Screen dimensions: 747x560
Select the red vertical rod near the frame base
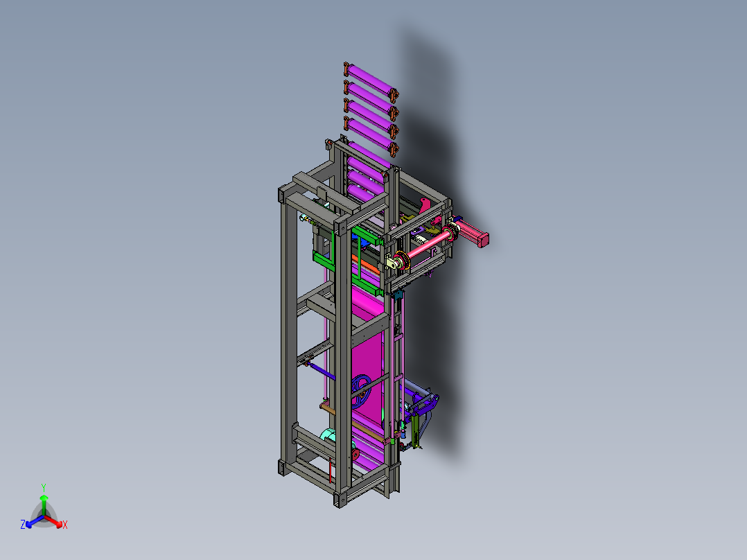point(330,471)
